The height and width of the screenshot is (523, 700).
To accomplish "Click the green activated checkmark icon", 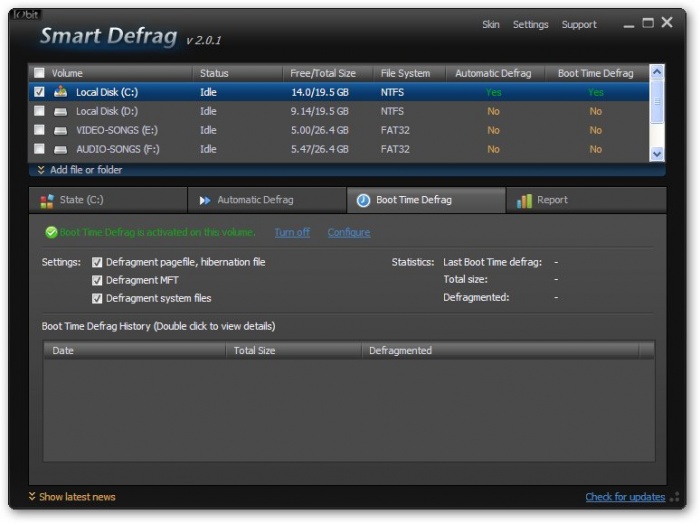I will (51, 232).
